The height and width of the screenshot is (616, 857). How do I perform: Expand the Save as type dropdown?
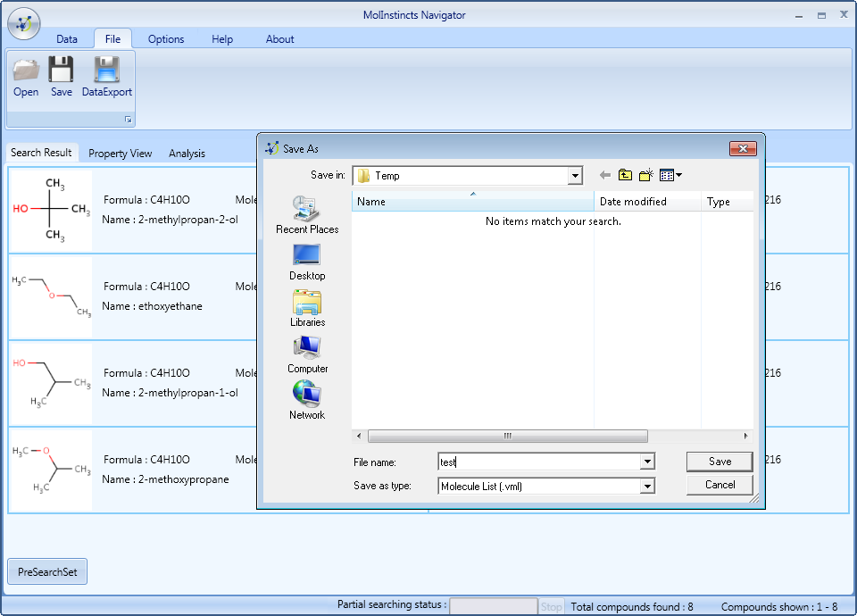(x=647, y=486)
